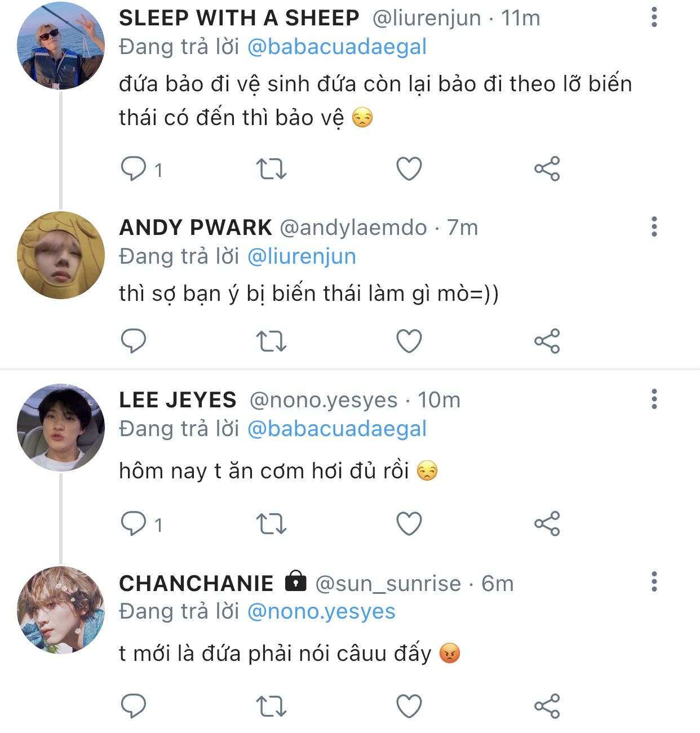Share SLEEP WITH A SHEEP's tweet
The image size is (700, 733).
[x=547, y=168]
